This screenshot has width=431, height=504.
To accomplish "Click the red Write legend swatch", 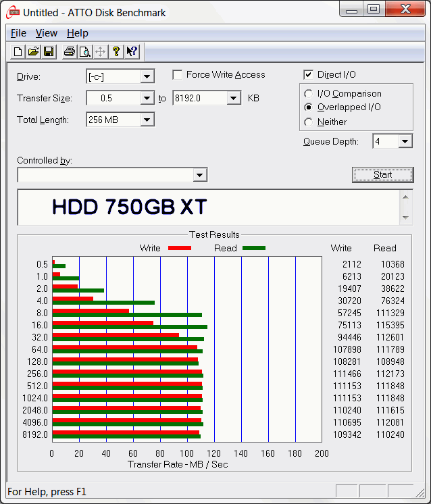I will coord(180,248).
